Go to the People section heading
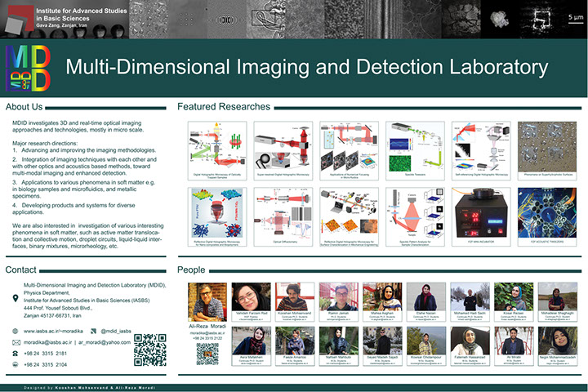This screenshot has height=392, width=588. 191,269
